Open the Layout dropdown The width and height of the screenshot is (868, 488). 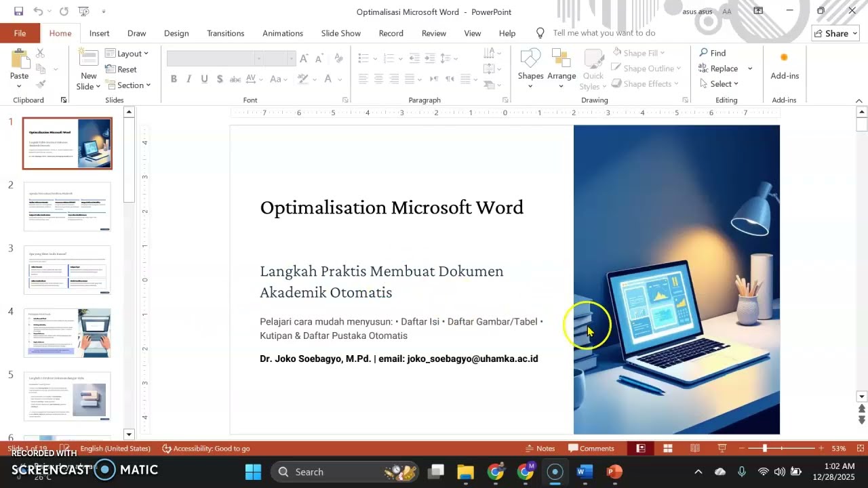(127, 54)
